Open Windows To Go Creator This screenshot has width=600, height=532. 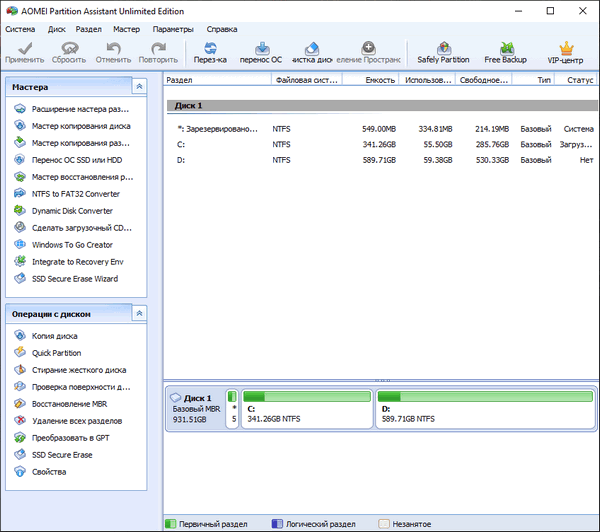click(x=72, y=245)
